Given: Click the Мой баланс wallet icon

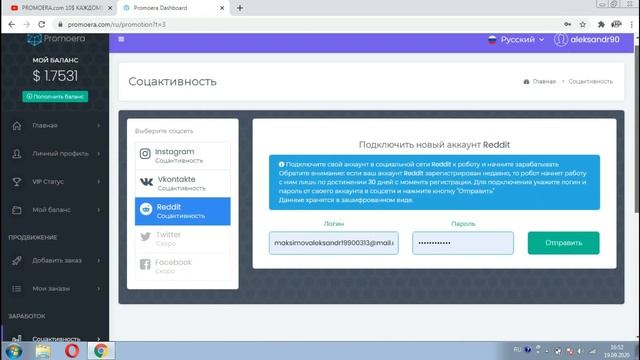Looking at the screenshot, I should click(17, 210).
